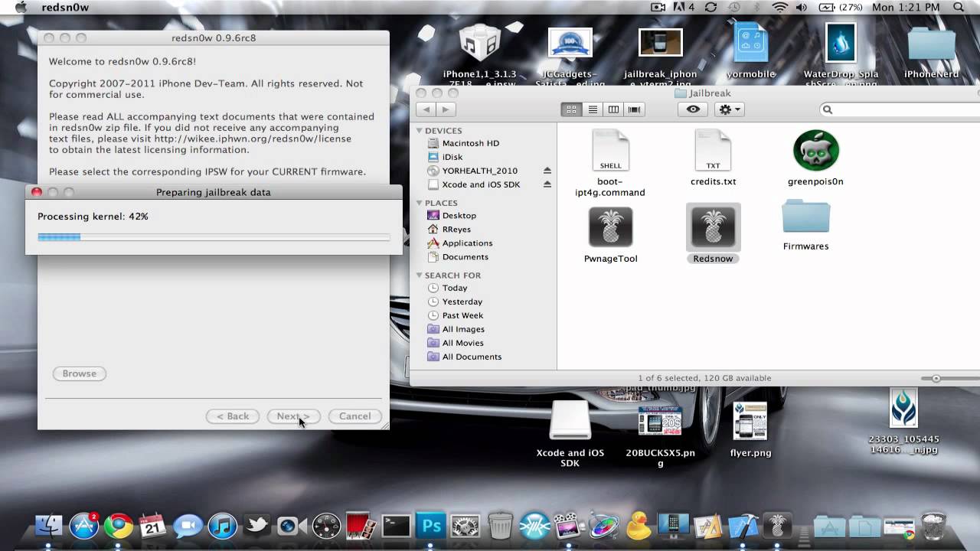Open Twitter from the Dock

pyautogui.click(x=257, y=526)
